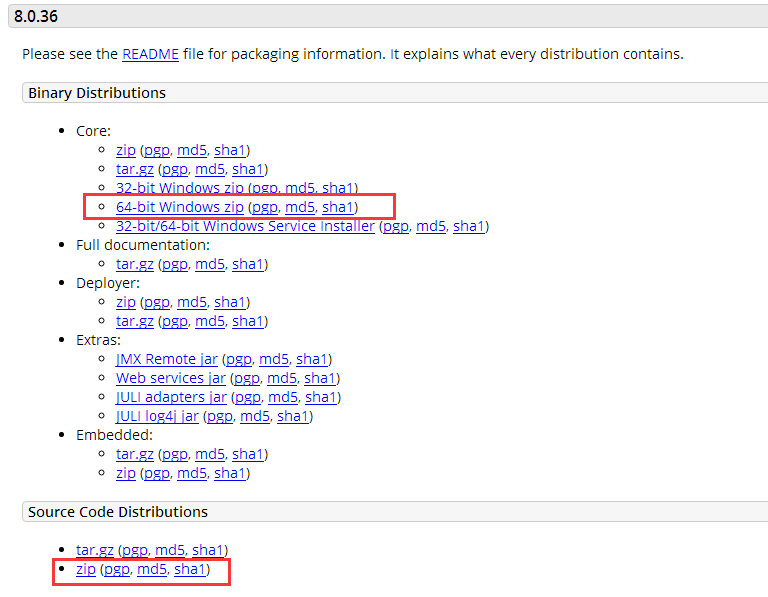Open sha1 link for Windows Service Installer
Image resolution: width=768 pixels, height=597 pixels.
tap(469, 226)
